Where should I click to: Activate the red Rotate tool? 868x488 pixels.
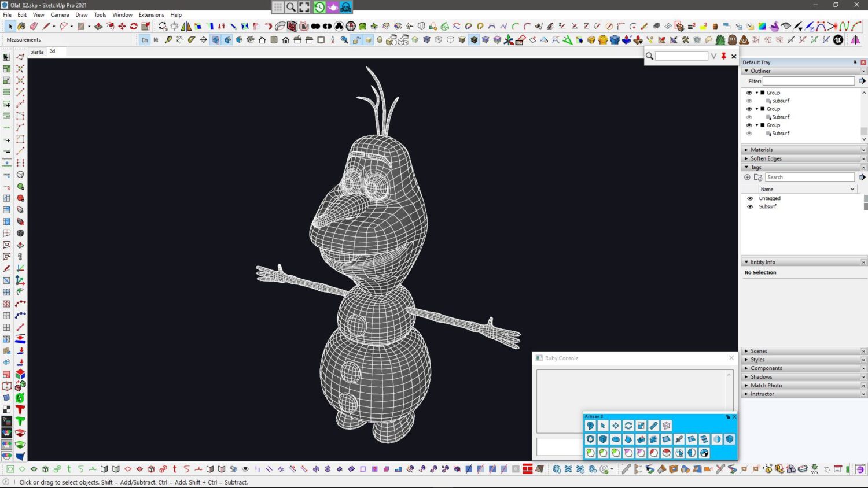point(134,27)
